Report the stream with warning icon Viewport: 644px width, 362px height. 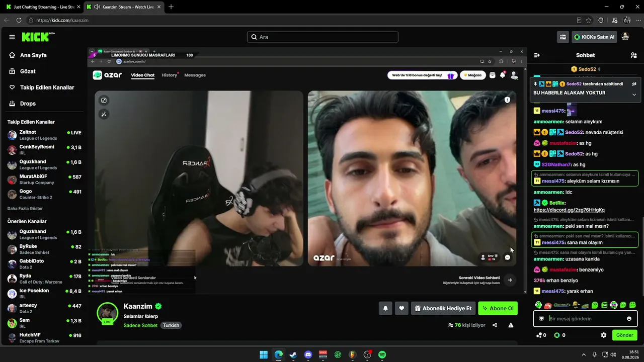(x=511, y=325)
